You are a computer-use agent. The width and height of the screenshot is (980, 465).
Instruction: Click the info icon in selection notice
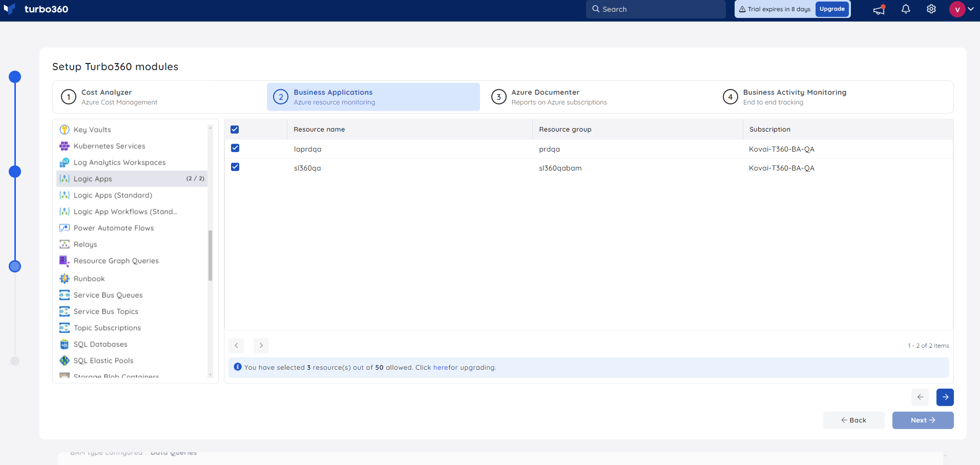tap(238, 367)
